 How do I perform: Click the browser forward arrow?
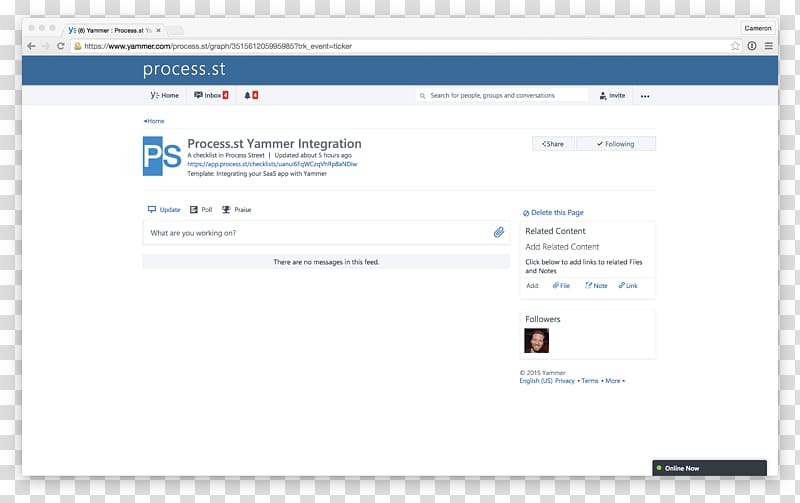(x=46, y=46)
